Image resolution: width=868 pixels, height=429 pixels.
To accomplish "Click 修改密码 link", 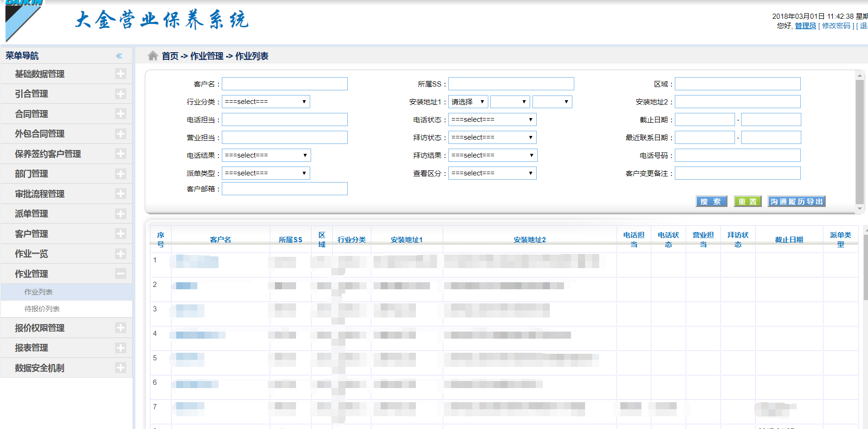I will click(836, 26).
